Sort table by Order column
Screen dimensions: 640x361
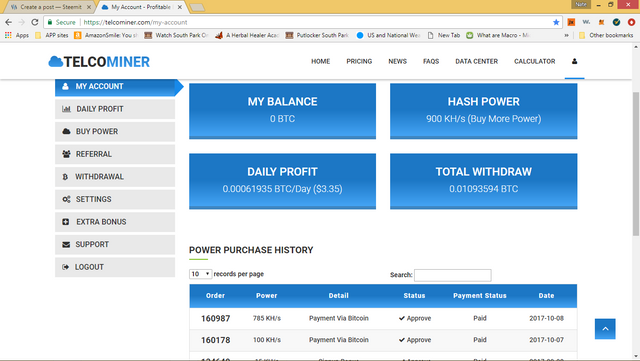(216, 296)
